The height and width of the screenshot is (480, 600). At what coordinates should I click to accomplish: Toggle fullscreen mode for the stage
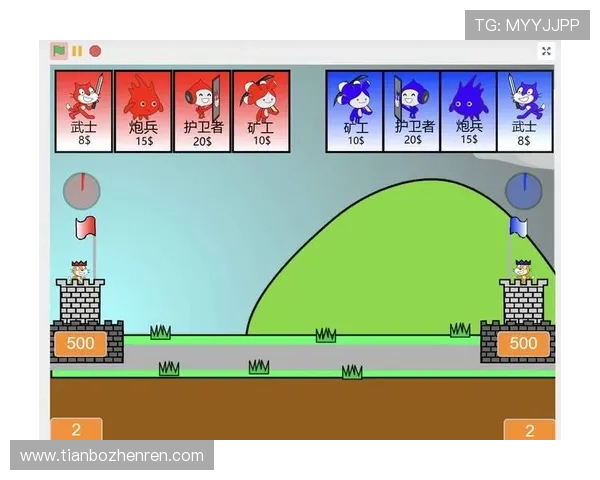tap(546, 51)
